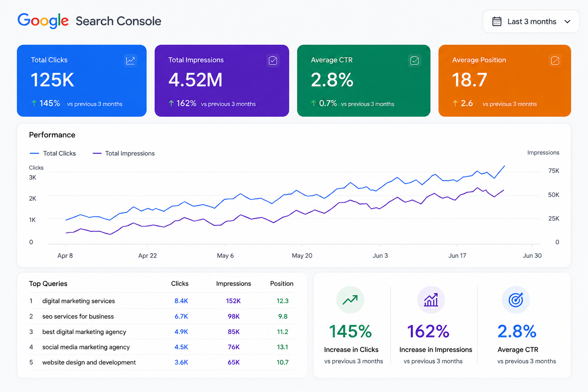Click the 3K clicks axis label
This screenshot has height=392, width=588.
pos(33,178)
